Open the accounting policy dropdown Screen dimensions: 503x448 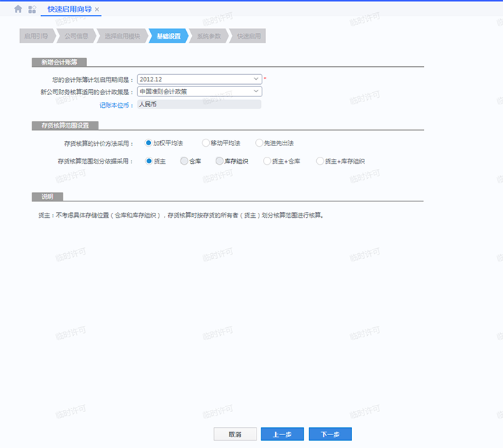click(256, 91)
